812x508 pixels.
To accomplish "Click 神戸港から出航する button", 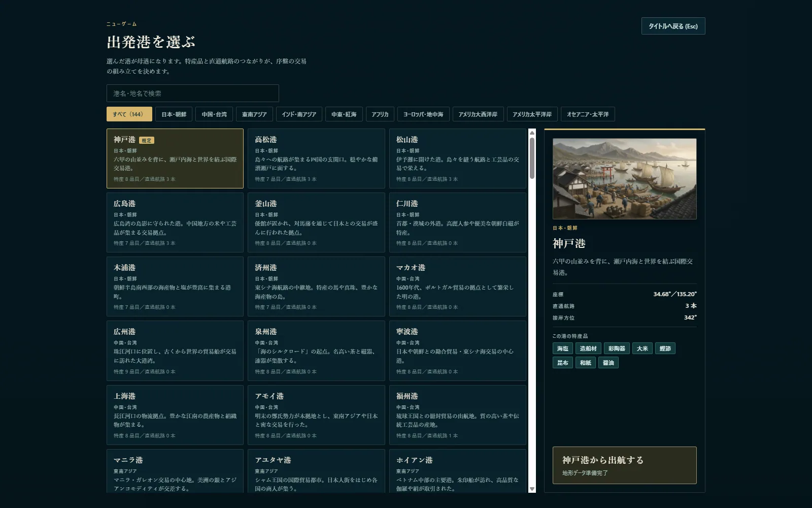I will (624, 465).
